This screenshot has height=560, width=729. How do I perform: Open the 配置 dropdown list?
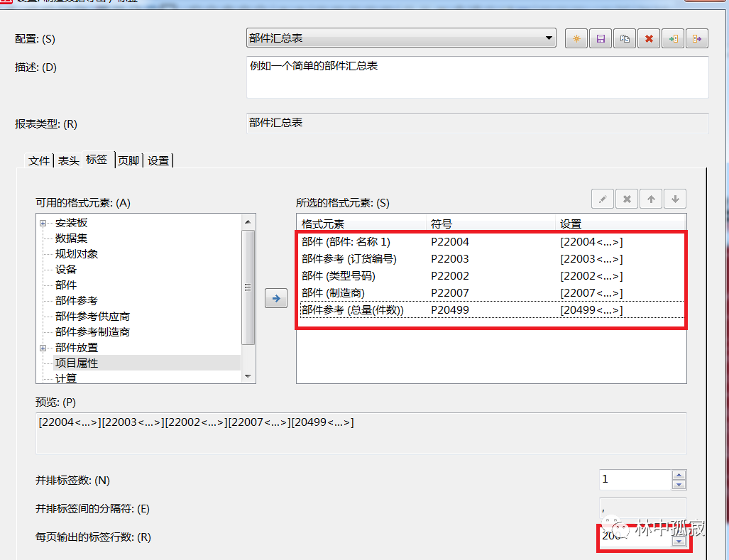(x=549, y=38)
